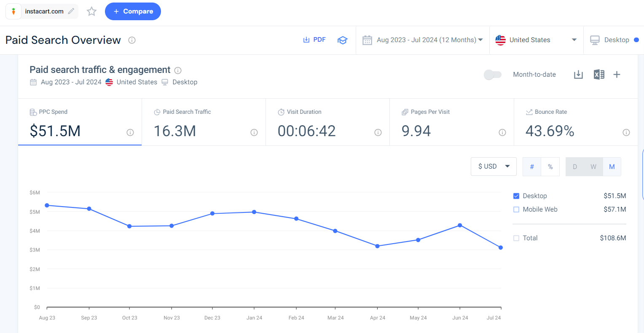Open the $ USD currency dropdown

tap(494, 166)
